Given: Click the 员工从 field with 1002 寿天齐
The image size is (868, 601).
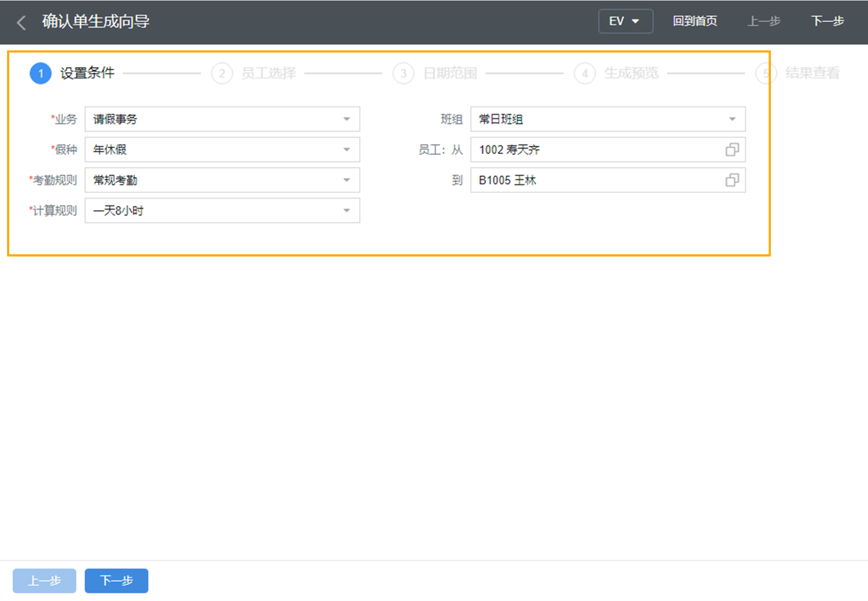Looking at the screenshot, I should 608,150.
